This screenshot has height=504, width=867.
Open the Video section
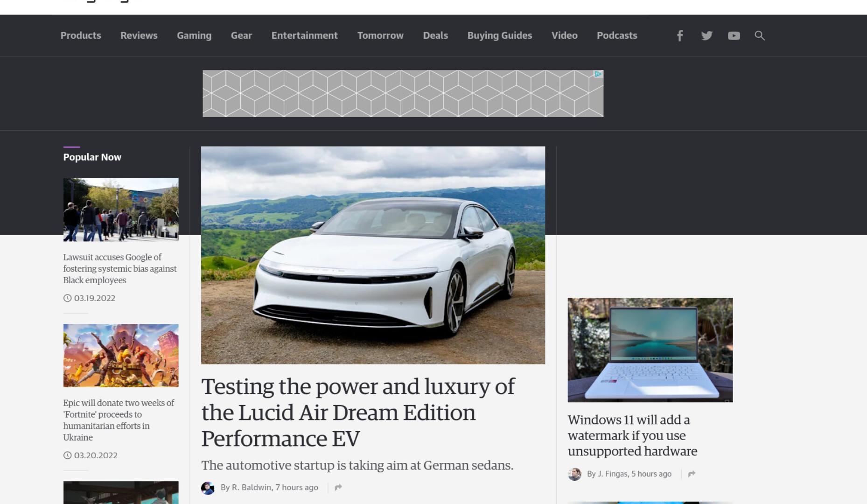[565, 35]
